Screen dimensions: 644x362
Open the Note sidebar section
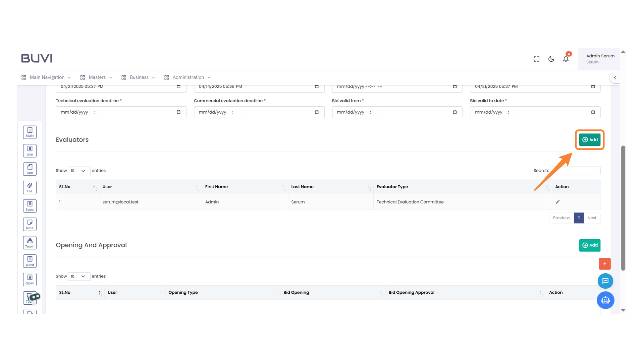(x=30, y=224)
